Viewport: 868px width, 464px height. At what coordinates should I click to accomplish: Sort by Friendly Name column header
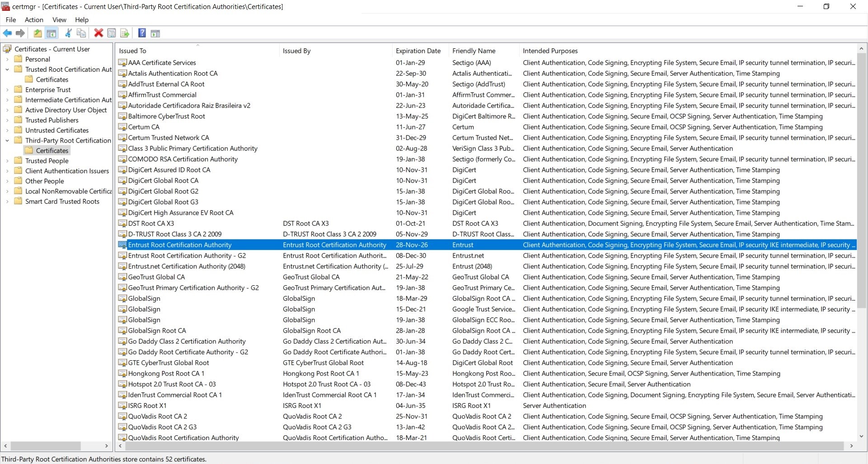(x=484, y=51)
